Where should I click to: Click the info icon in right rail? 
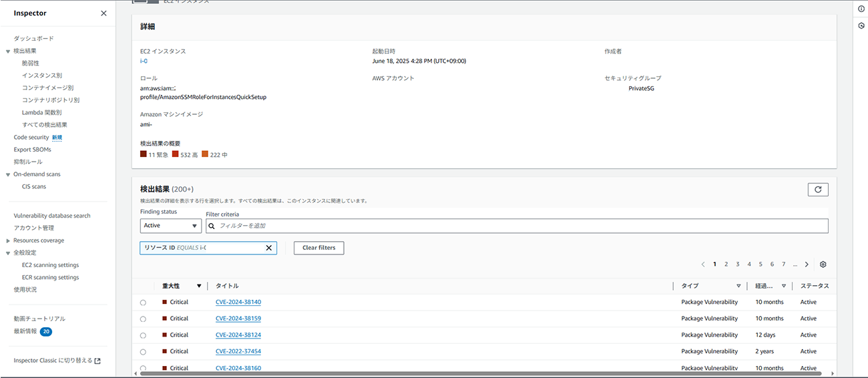pyautogui.click(x=861, y=9)
